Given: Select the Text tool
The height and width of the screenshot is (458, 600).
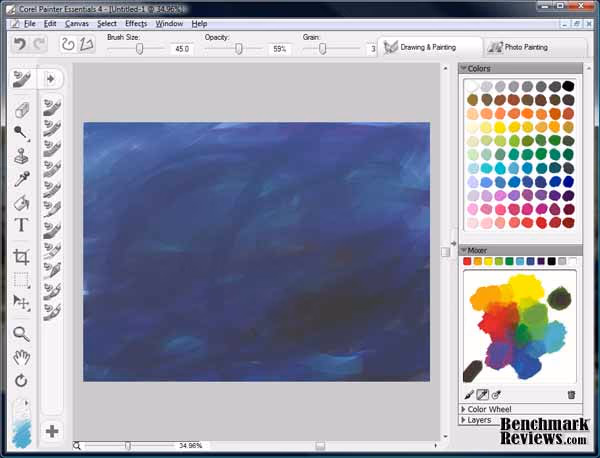Looking at the screenshot, I should click(21, 225).
